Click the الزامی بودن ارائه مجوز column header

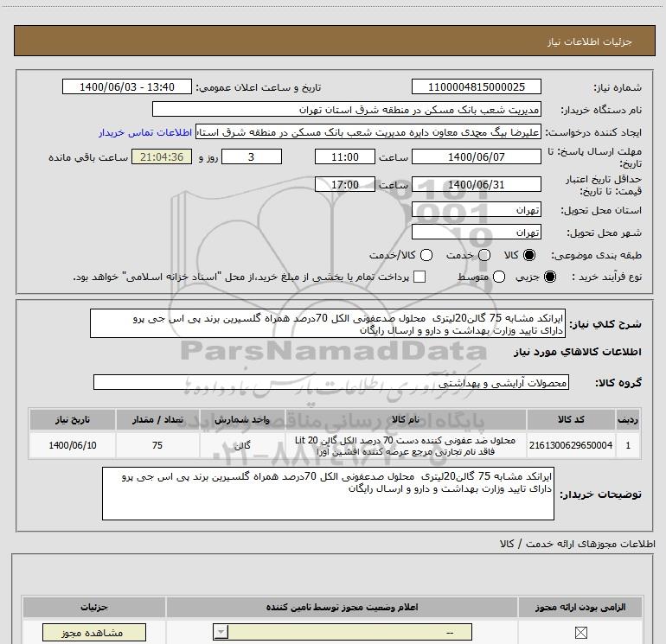[580, 607]
